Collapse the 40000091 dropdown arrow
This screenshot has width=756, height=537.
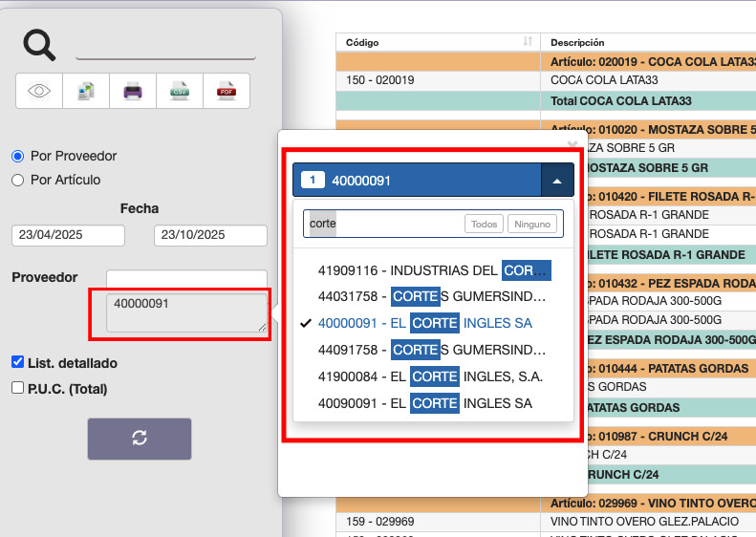tap(557, 180)
